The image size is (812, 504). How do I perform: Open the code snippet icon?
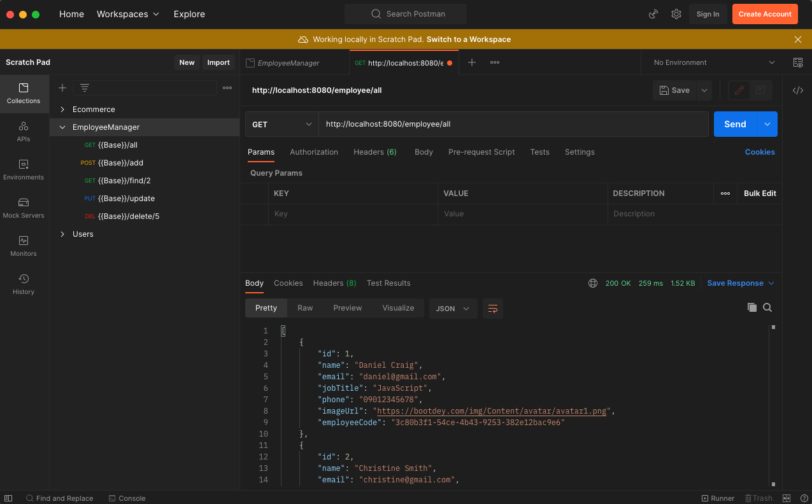797,90
